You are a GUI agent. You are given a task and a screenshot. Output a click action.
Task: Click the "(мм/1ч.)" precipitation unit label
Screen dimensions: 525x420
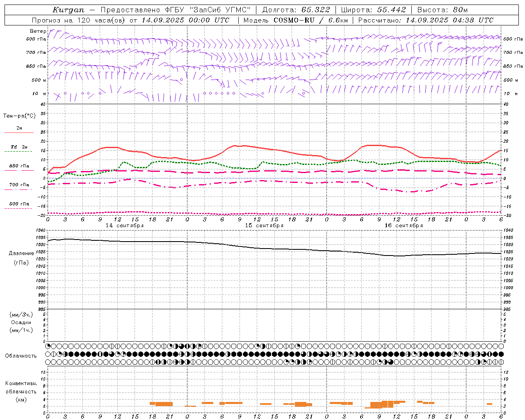21,330
